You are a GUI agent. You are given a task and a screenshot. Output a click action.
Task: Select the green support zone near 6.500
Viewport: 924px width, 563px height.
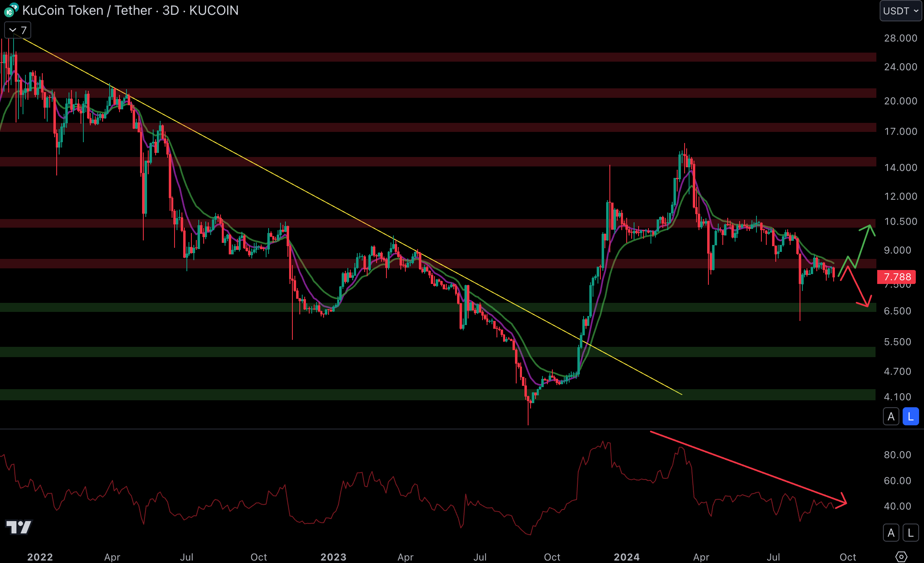pos(411,307)
